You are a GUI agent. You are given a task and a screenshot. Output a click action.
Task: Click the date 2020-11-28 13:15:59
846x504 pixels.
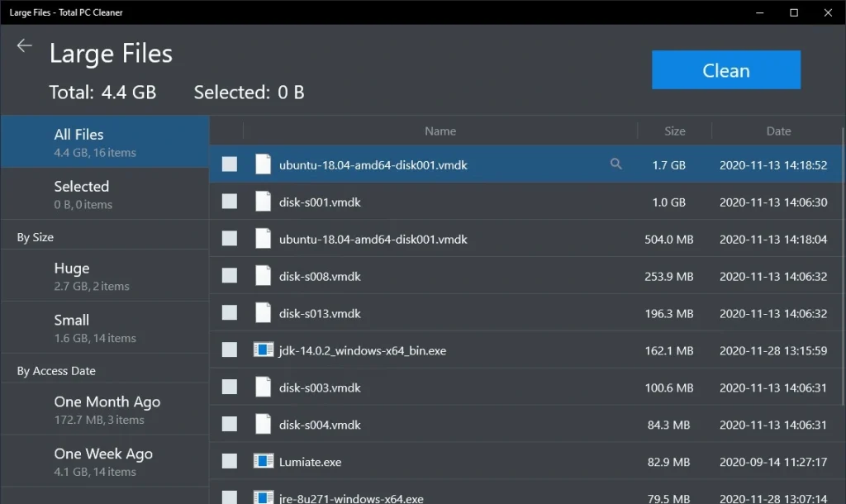tap(773, 351)
